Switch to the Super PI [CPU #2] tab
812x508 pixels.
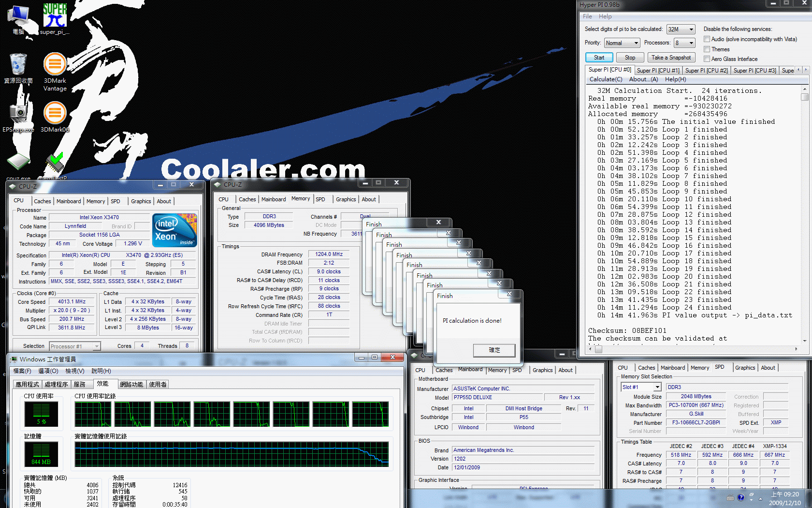click(x=706, y=71)
